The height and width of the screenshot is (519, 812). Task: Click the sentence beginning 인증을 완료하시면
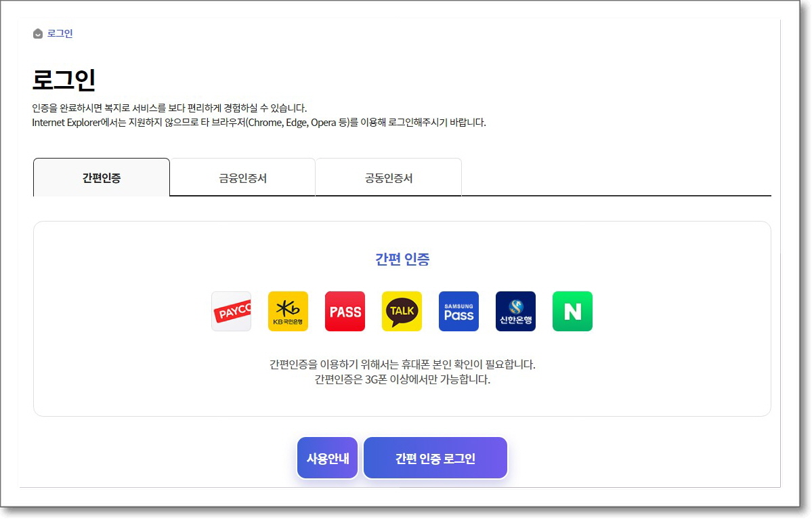click(x=169, y=108)
